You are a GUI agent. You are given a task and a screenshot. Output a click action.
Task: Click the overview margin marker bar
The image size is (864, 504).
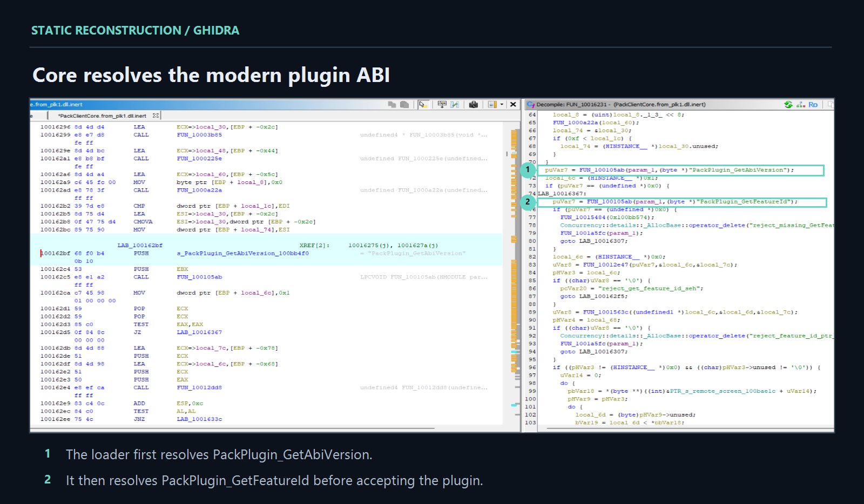pyautogui.click(x=515, y=273)
